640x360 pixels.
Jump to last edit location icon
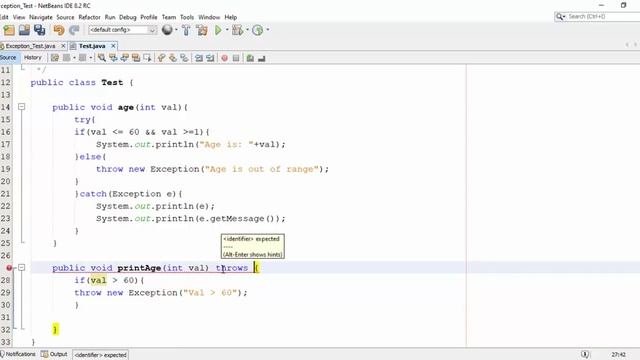coord(55,58)
